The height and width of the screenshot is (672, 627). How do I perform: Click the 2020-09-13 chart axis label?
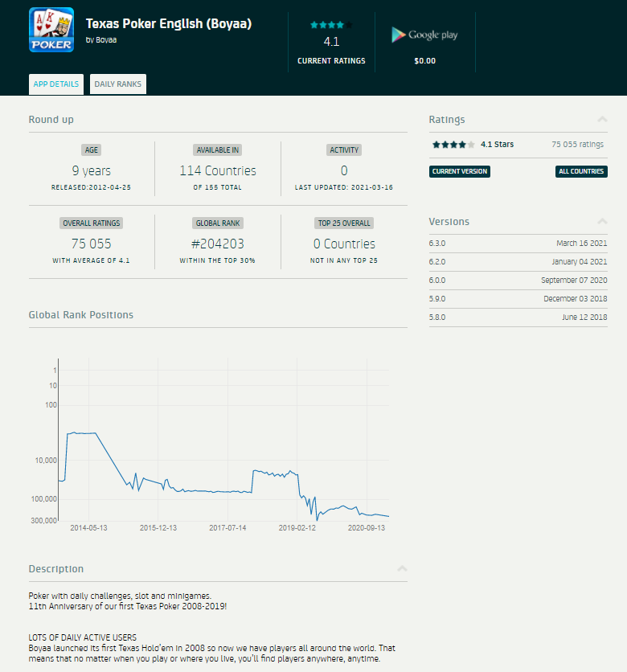[x=367, y=528]
